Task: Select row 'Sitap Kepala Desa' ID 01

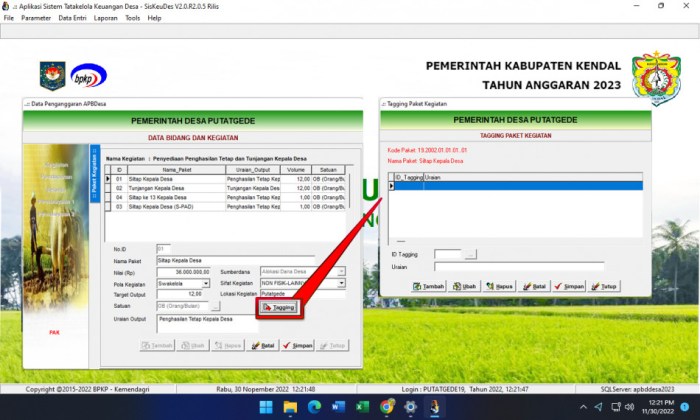Action: (x=227, y=179)
